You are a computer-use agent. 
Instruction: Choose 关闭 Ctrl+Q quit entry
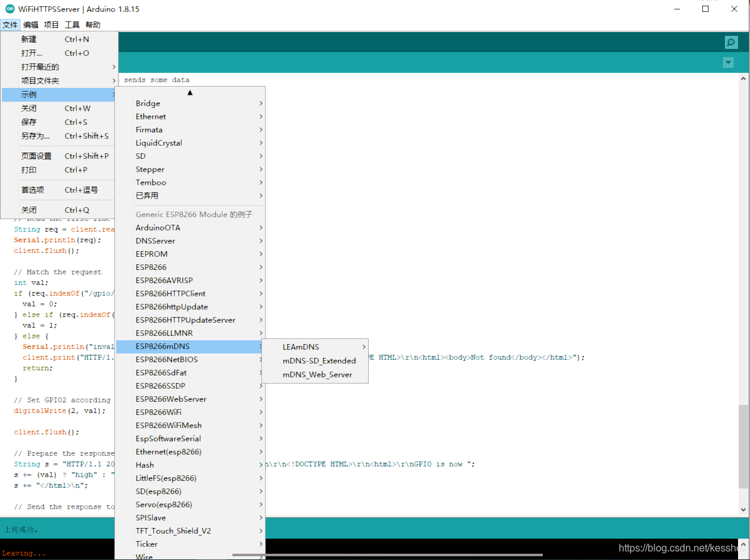click(59, 210)
